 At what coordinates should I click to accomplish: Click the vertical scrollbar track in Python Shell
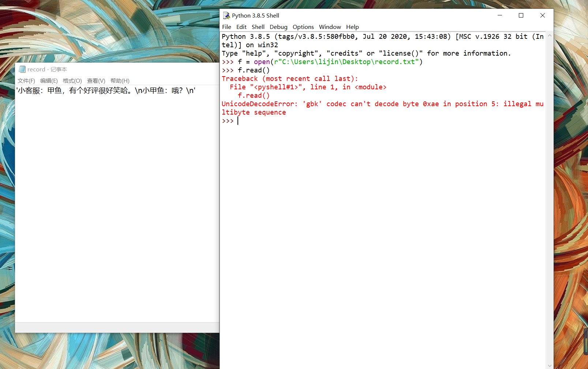point(550,201)
